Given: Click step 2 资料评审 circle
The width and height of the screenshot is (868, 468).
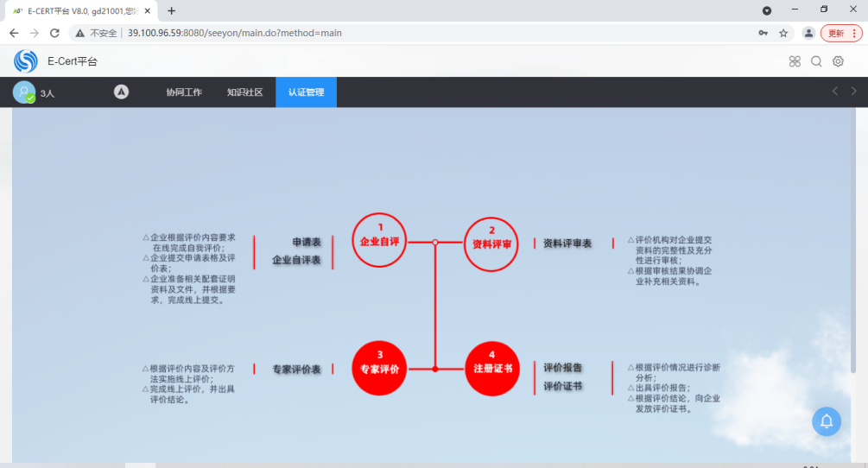Looking at the screenshot, I should point(491,244).
